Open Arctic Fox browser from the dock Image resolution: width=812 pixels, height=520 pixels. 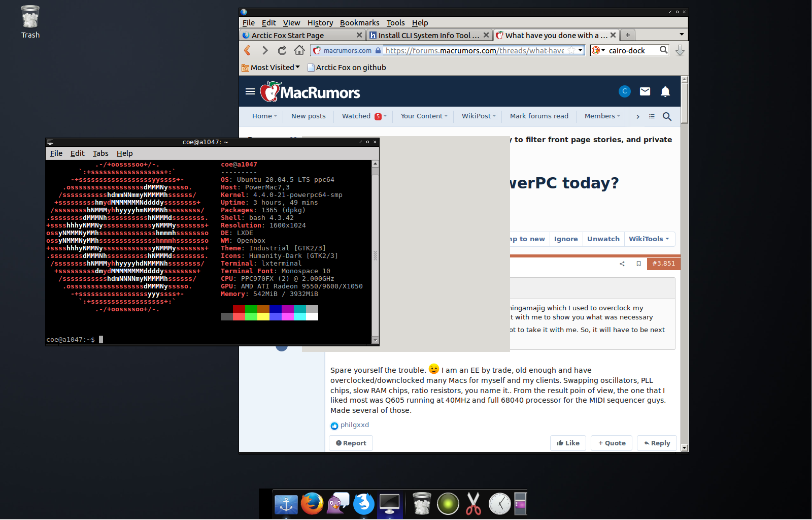pos(364,504)
